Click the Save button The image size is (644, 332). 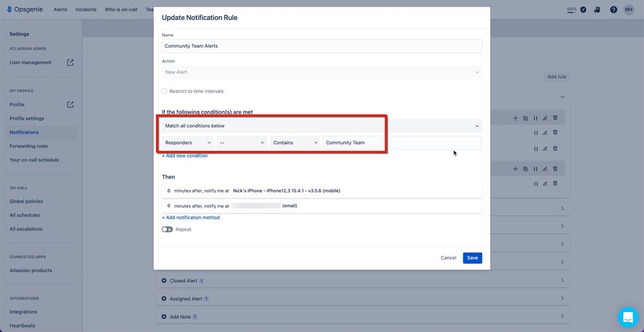(x=472, y=258)
